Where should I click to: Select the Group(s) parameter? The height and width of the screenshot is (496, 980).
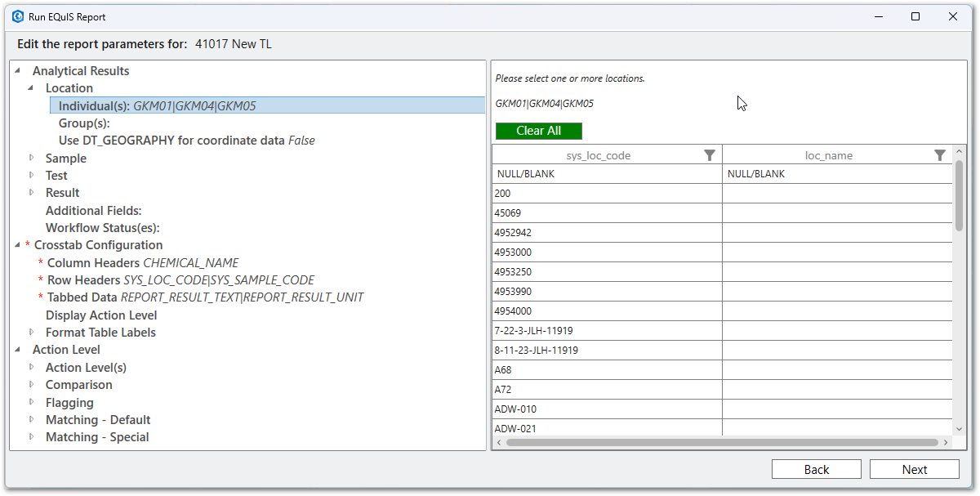point(84,123)
